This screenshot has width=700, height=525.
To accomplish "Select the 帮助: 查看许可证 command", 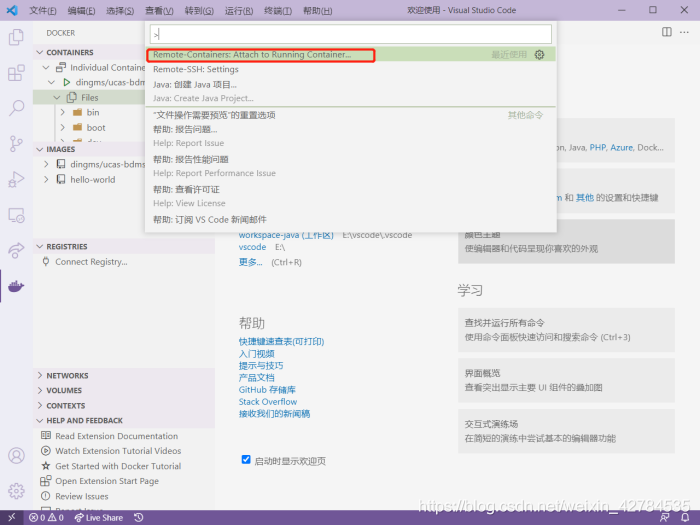I will pos(350,196).
